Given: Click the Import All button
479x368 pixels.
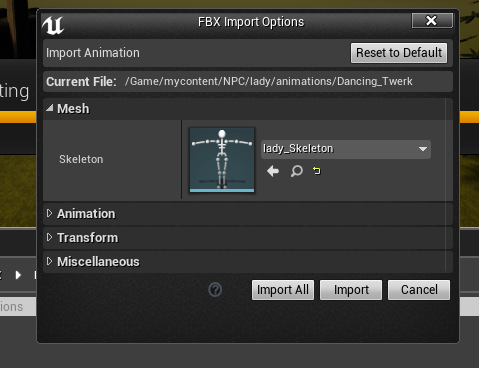Looking at the screenshot, I should (283, 290).
